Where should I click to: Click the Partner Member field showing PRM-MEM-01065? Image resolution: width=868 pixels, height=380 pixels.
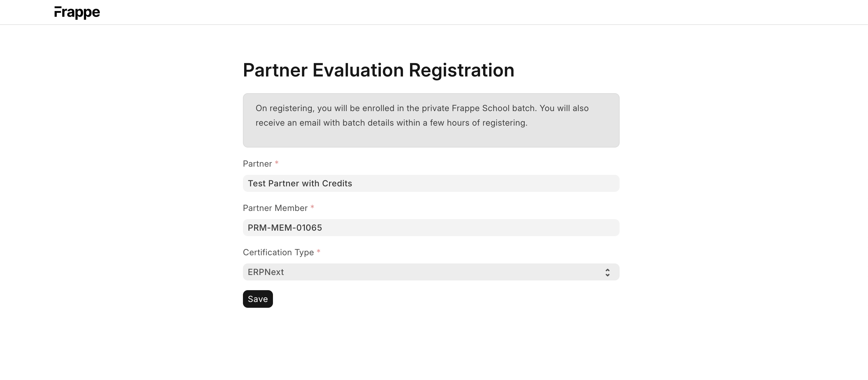tap(431, 228)
